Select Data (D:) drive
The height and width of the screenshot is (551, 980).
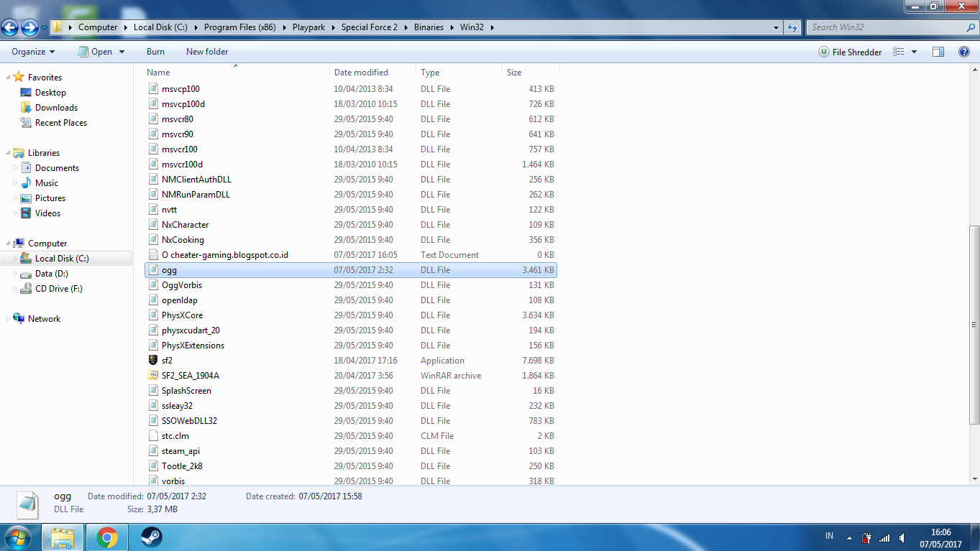(x=51, y=274)
